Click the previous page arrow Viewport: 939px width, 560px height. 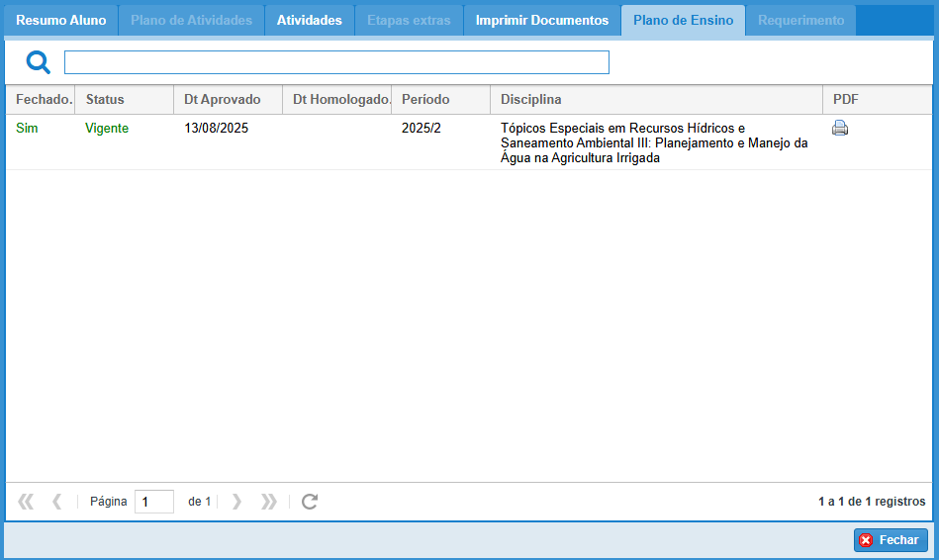tap(56, 502)
